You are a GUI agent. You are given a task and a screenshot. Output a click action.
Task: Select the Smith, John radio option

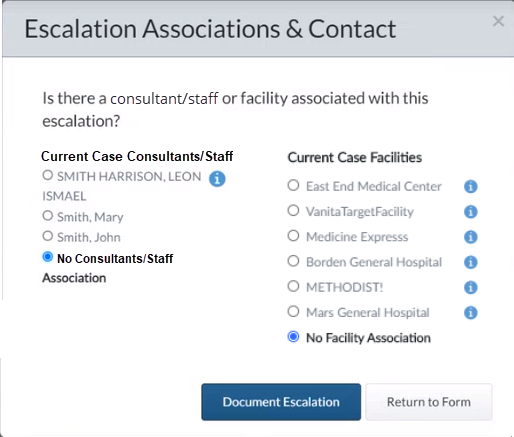(48, 236)
